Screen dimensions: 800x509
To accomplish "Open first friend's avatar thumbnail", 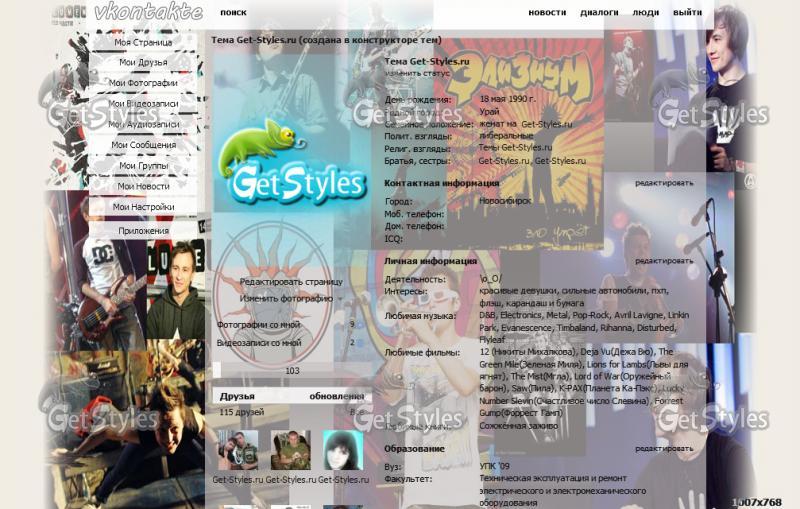I will coord(238,450).
